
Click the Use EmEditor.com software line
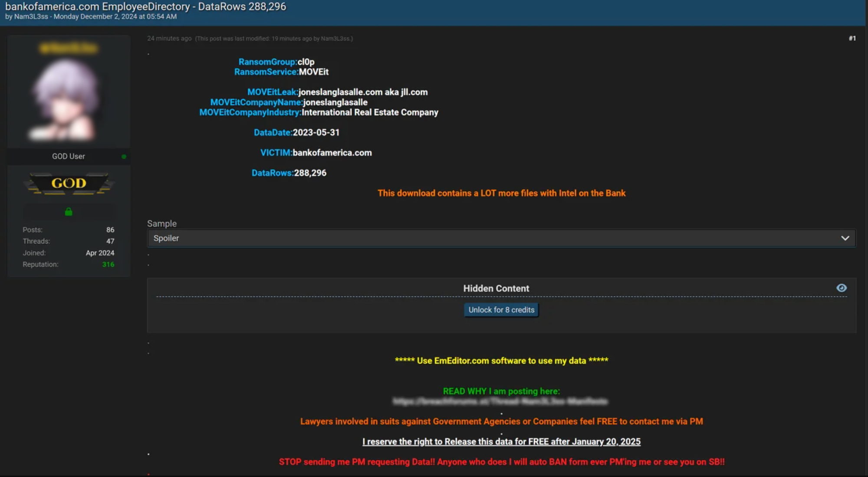[x=501, y=361]
